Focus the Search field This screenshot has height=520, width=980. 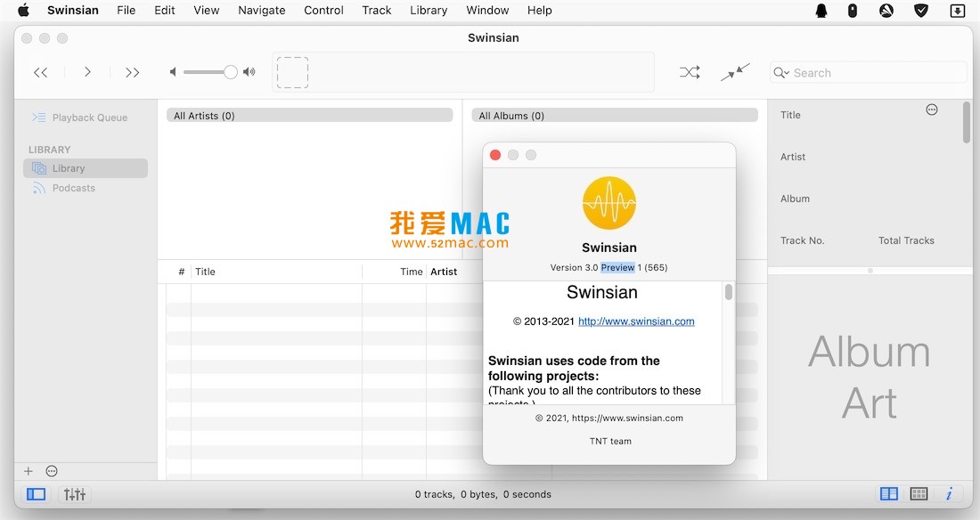869,72
